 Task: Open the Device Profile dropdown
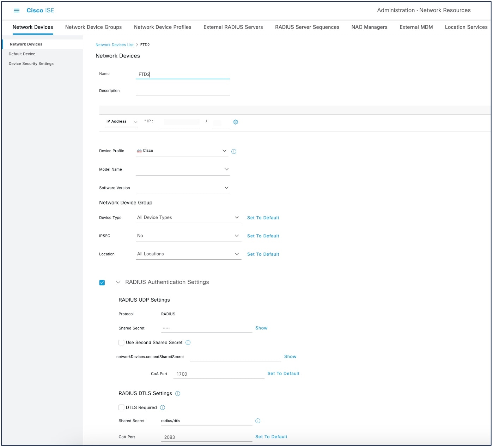click(x=182, y=151)
